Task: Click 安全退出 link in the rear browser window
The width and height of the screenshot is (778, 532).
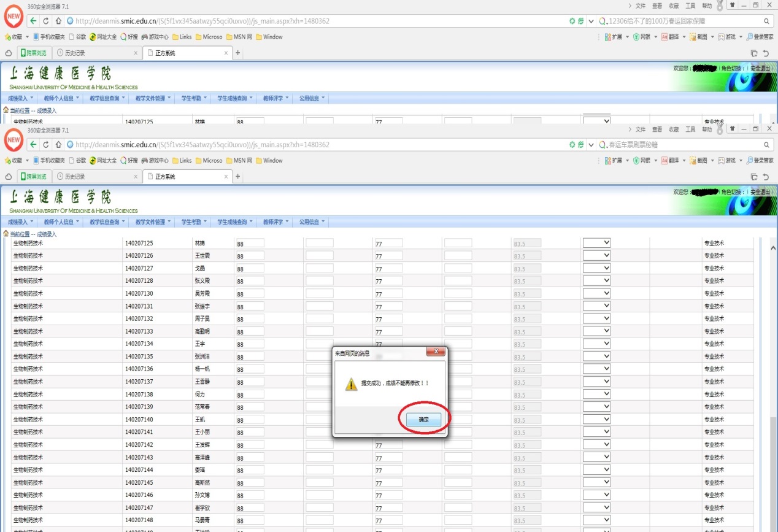Action: [x=760, y=68]
